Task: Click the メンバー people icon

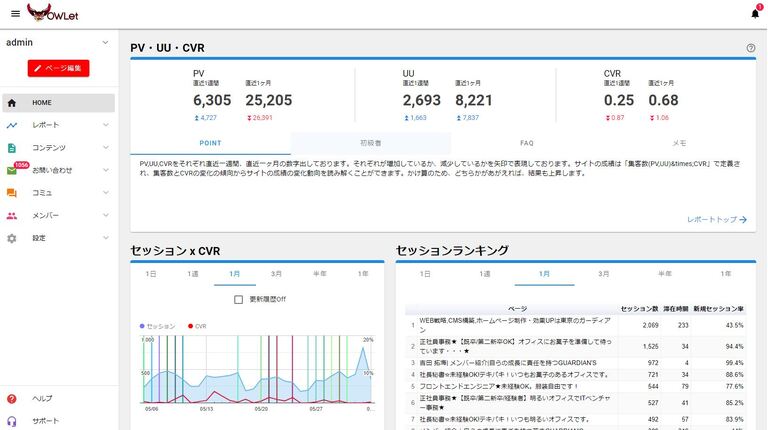Action: point(12,215)
